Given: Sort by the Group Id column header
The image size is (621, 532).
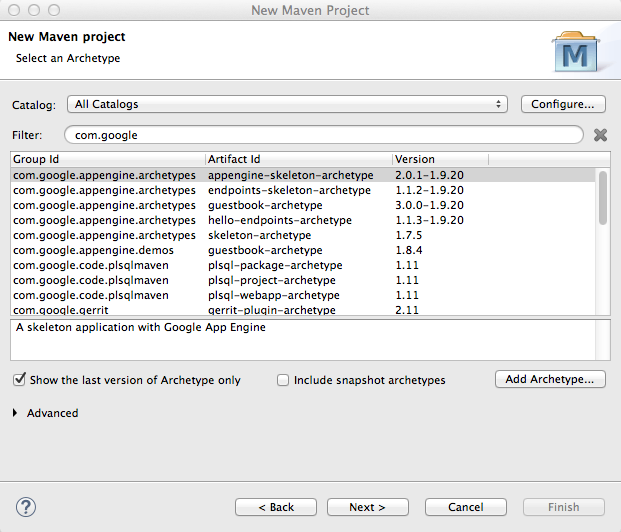Looking at the screenshot, I should (x=108, y=159).
